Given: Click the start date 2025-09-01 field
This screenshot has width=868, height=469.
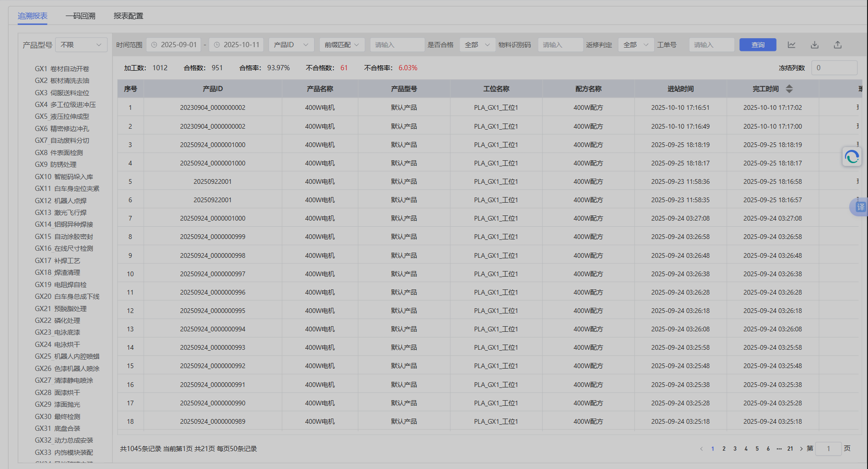Looking at the screenshot, I should pos(174,45).
